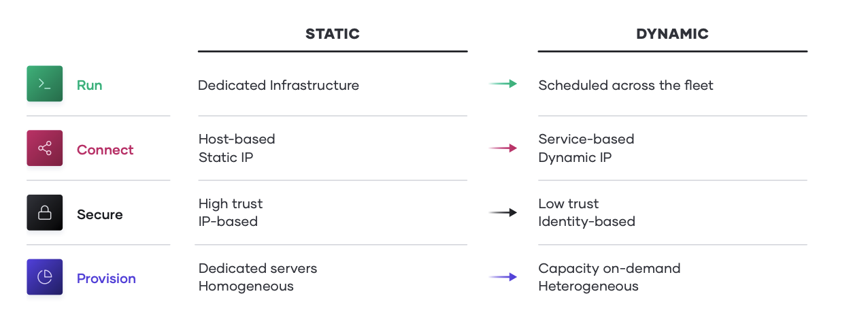The height and width of the screenshot is (328, 868).
Task: Click the Dedicated Infrastructure text
Action: pos(278,85)
